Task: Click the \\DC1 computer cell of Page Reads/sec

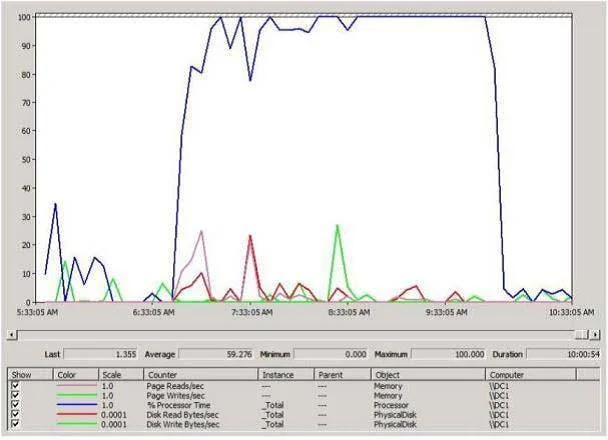Action: click(499, 386)
